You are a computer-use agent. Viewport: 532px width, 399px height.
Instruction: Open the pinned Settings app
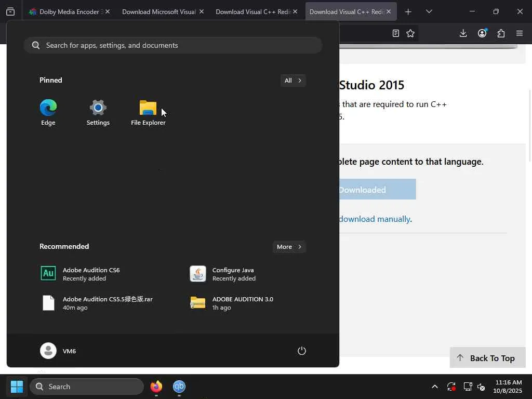click(98, 112)
